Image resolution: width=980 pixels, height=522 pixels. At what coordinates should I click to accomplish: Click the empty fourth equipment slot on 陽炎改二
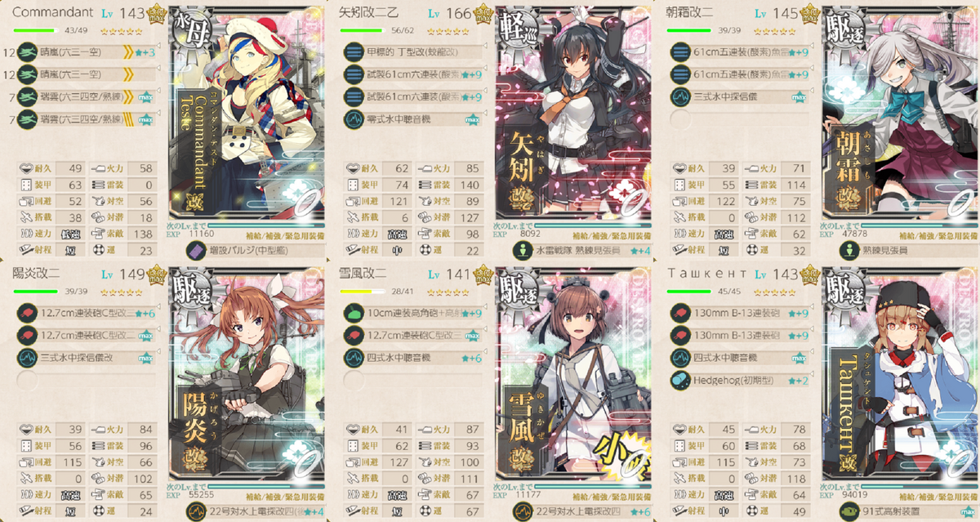point(27,380)
